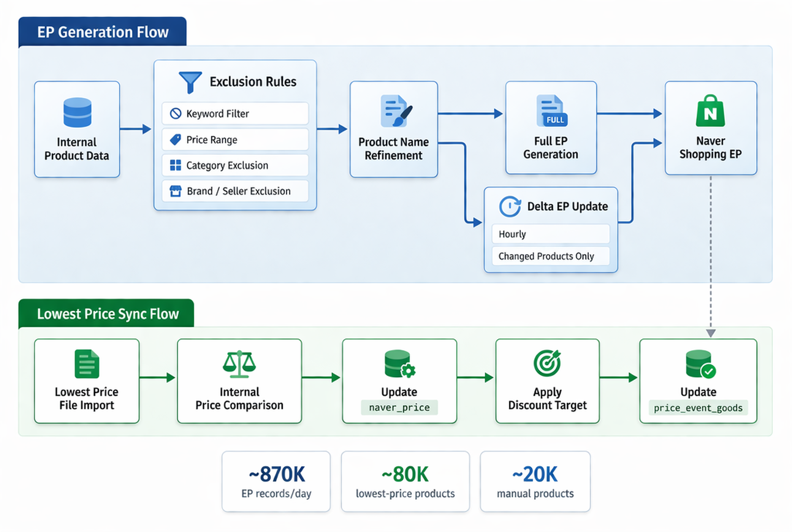Choose the Category Exclusion rule
The height and width of the screenshot is (532, 792).
[x=235, y=165]
